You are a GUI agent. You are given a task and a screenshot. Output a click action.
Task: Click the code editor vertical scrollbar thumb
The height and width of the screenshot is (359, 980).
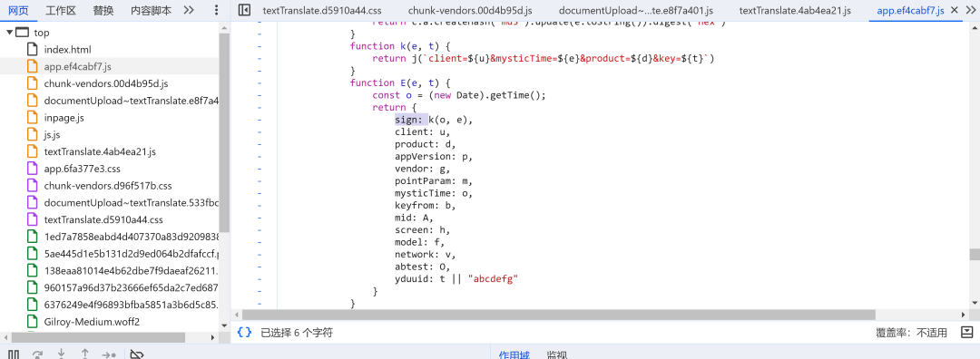(x=975, y=254)
